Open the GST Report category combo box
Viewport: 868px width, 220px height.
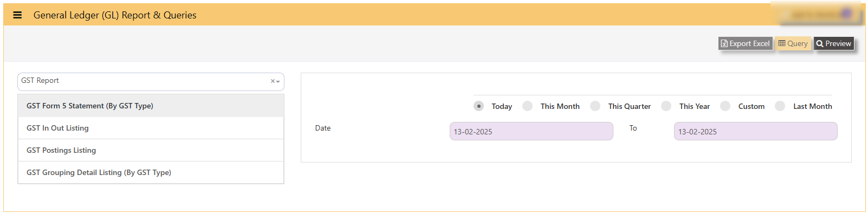(x=151, y=82)
